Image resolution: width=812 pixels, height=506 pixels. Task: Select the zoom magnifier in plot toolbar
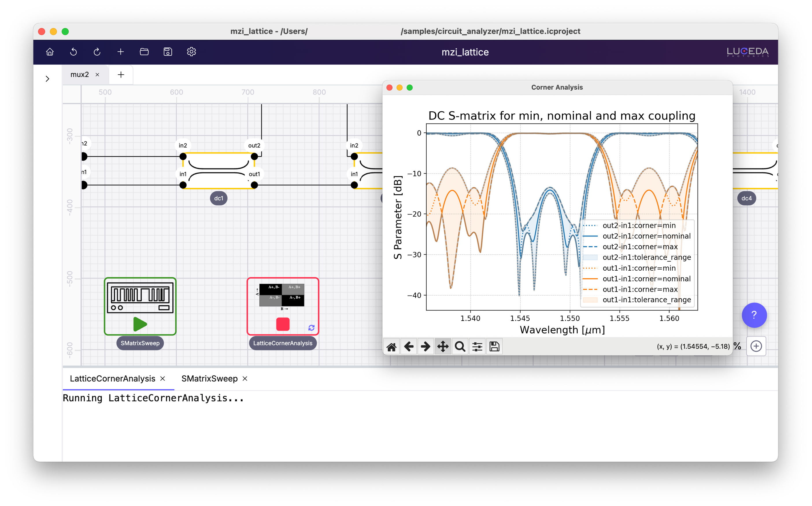(460, 346)
